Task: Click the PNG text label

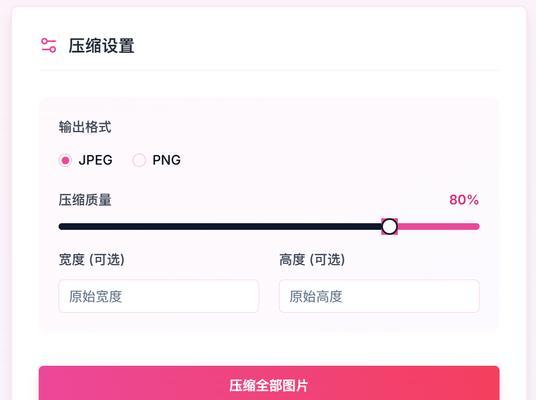Action: (166, 160)
